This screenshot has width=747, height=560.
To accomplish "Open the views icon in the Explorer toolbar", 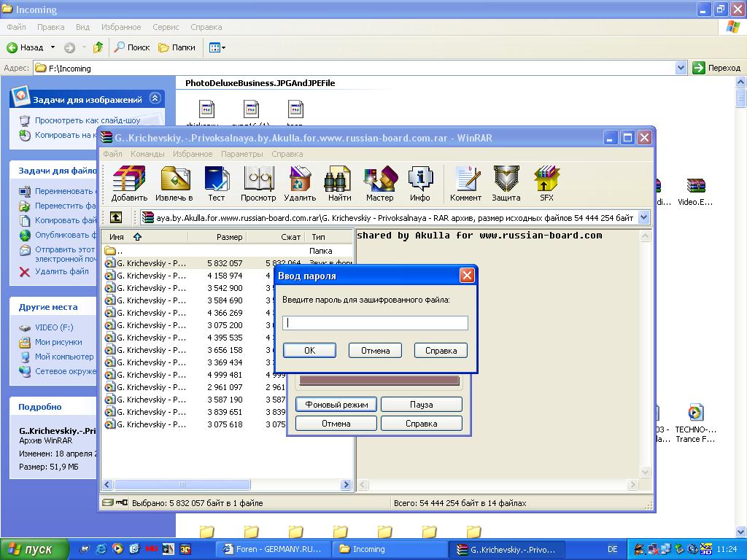I will pos(214,47).
